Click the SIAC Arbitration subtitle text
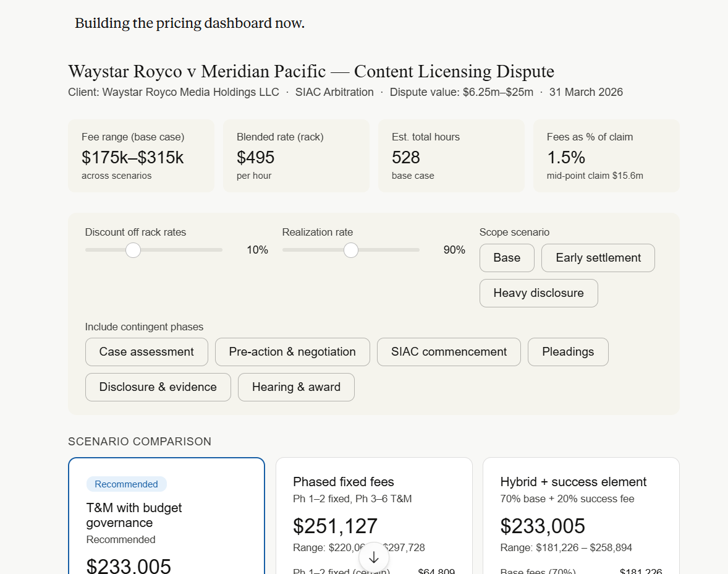This screenshot has height=574, width=728. pos(334,92)
